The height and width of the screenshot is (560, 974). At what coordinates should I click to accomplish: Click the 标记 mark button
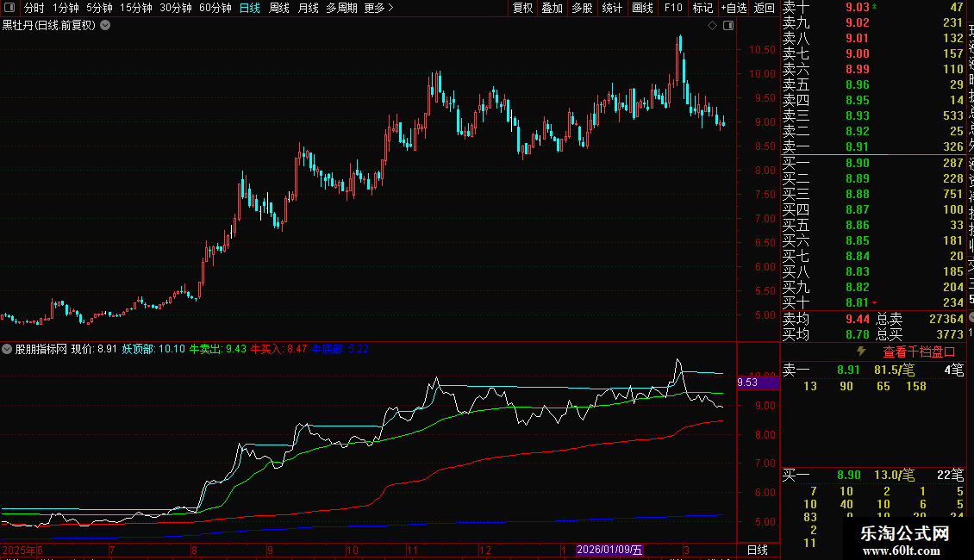coord(702,8)
